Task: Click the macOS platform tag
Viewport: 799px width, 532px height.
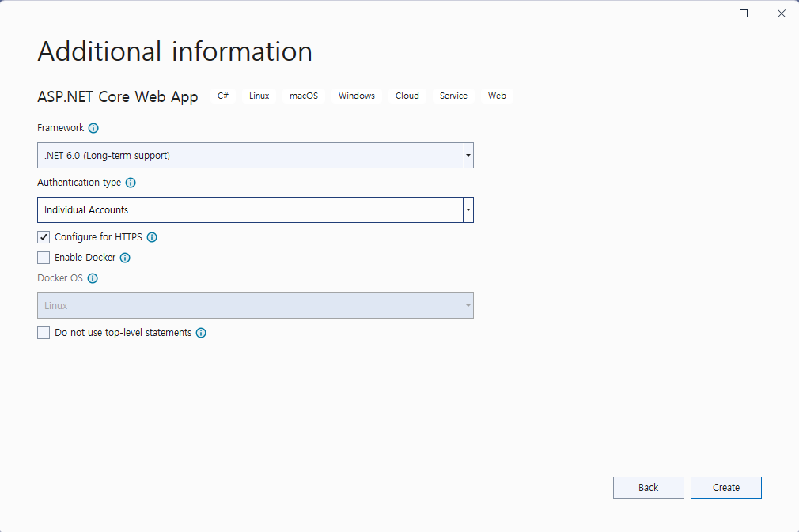Action: [304, 96]
